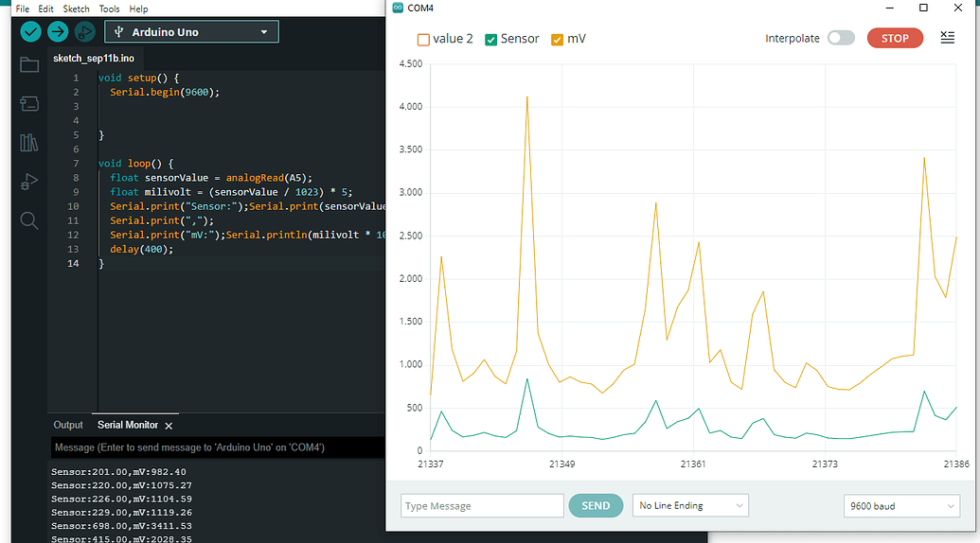Open the Search magnifier in sidebar
Screen dimensions: 980x543
[x=29, y=220]
